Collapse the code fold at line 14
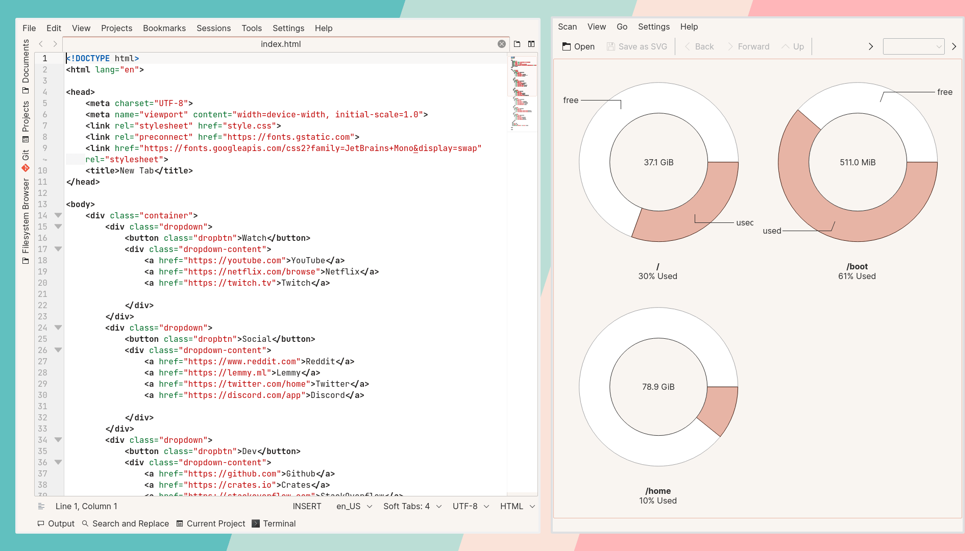 point(58,215)
